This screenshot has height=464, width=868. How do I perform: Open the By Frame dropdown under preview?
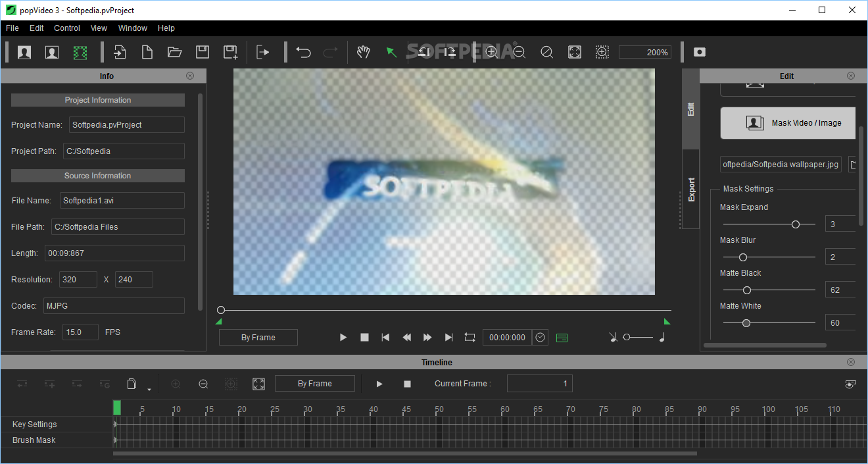point(258,338)
